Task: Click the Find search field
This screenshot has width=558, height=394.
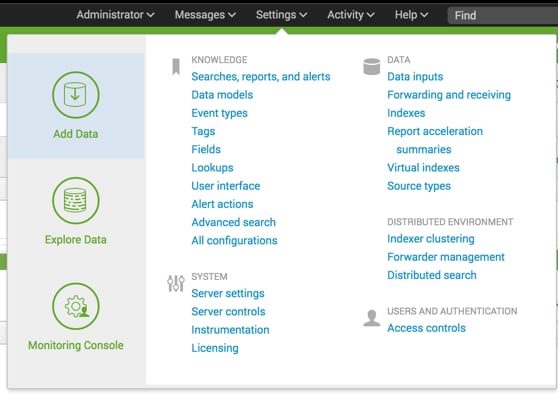Action: tap(502, 16)
